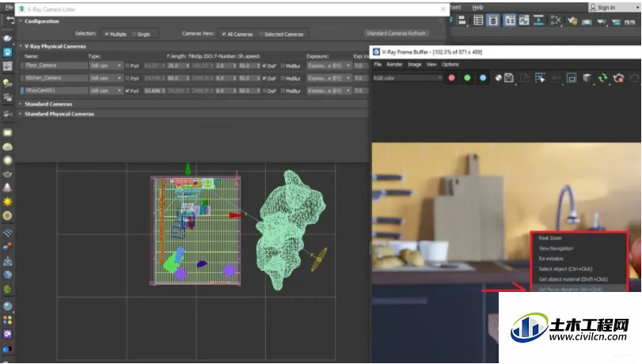The height and width of the screenshot is (364, 642).
Task: Click the V-Ray light lister bulb icon
Action: click(7, 83)
